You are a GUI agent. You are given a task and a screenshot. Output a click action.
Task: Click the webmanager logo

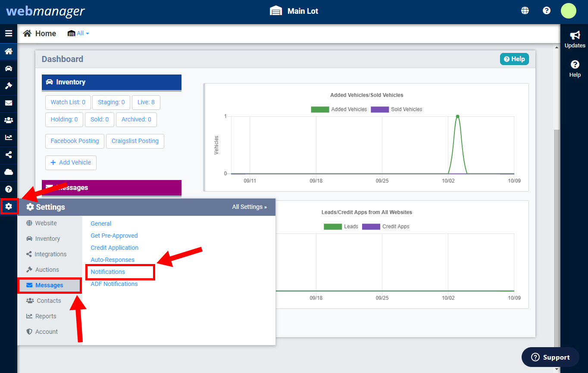click(45, 11)
